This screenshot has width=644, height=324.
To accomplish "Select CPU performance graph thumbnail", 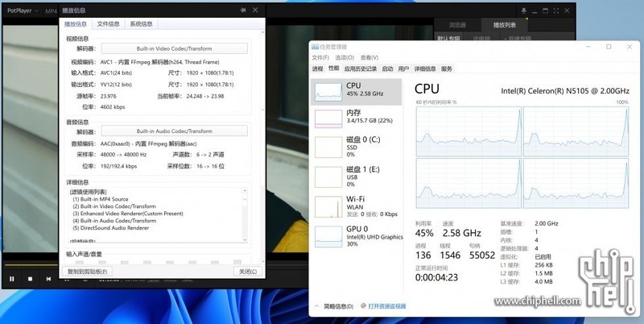I will 328,92.
